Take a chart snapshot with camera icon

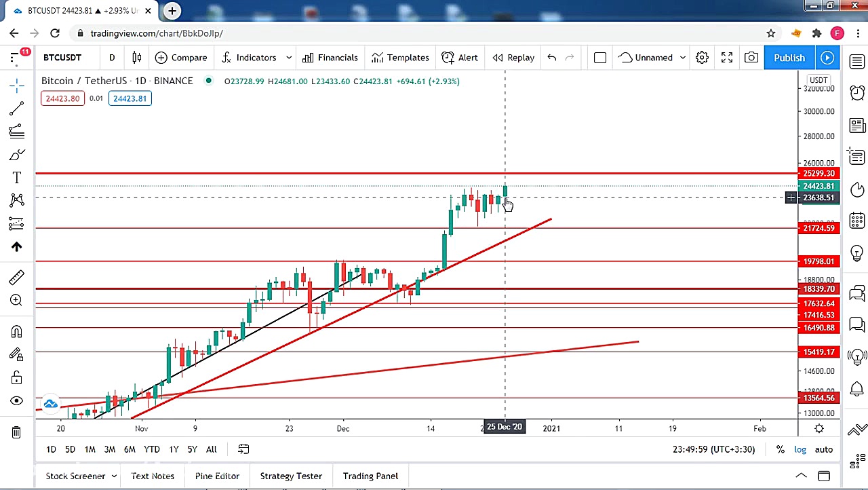coord(751,58)
